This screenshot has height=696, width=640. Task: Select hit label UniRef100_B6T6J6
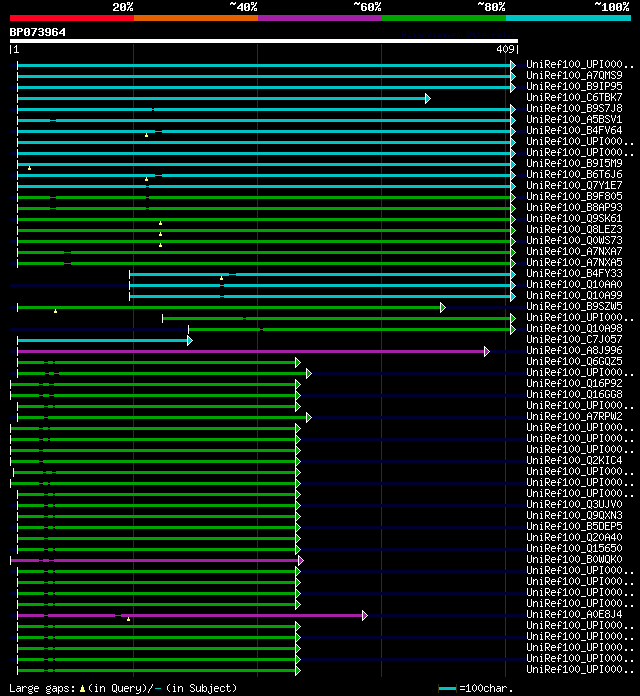[x=574, y=174]
